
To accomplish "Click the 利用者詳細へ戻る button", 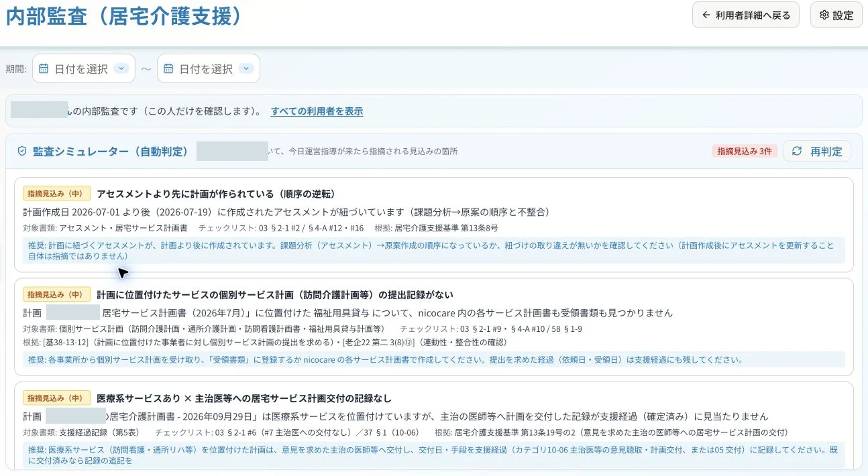I will pos(745,15).
